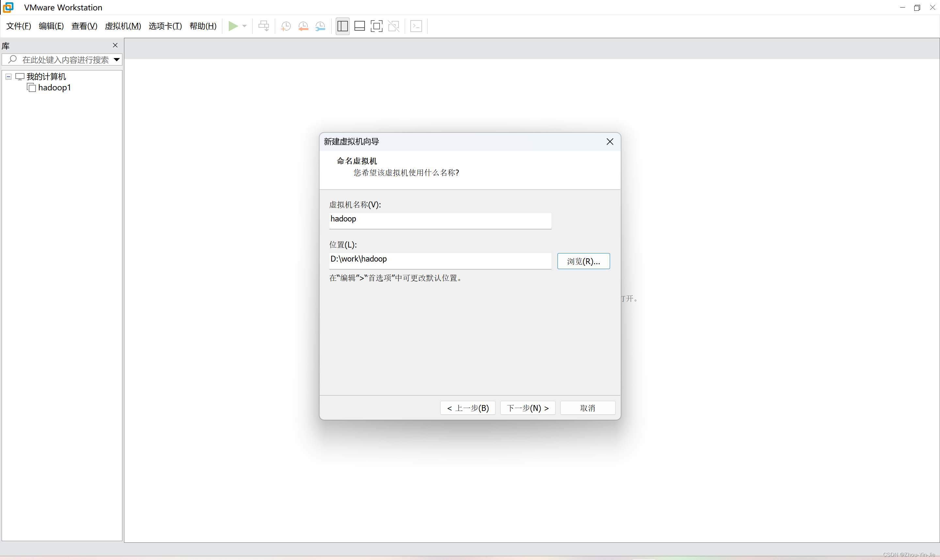This screenshot has width=940, height=560.
Task: Close the library panel
Action: tap(115, 45)
